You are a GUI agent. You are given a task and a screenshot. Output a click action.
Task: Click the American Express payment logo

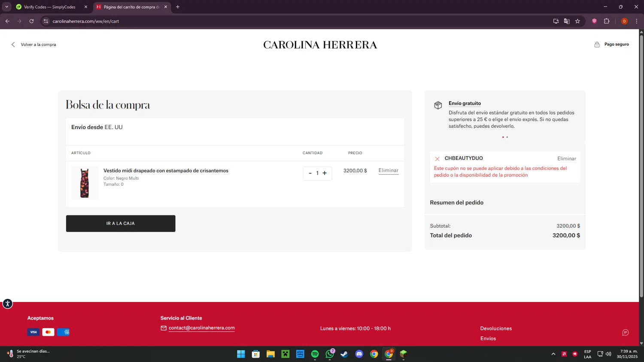point(63,332)
